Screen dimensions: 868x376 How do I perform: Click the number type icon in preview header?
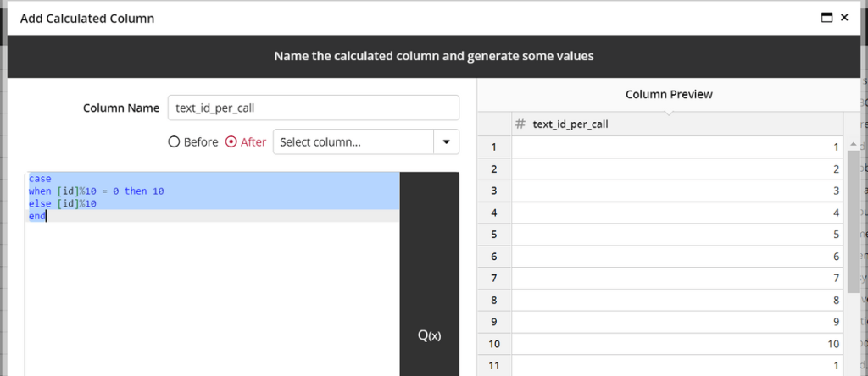tap(520, 124)
